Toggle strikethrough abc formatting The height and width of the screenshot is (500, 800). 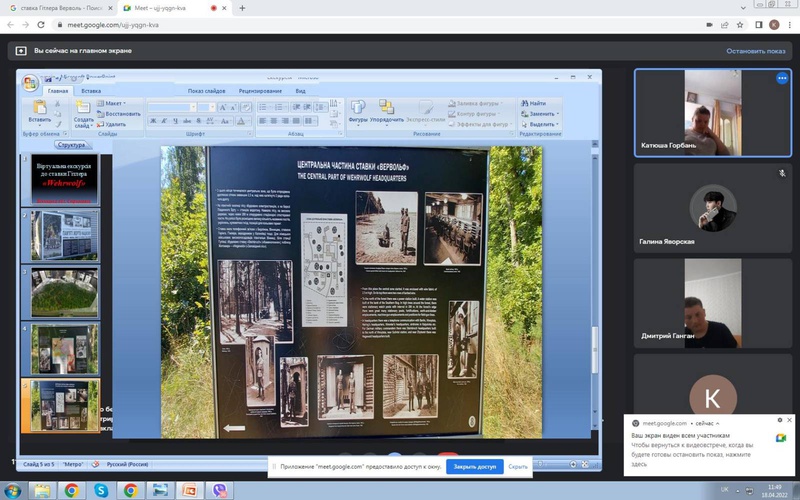point(187,121)
